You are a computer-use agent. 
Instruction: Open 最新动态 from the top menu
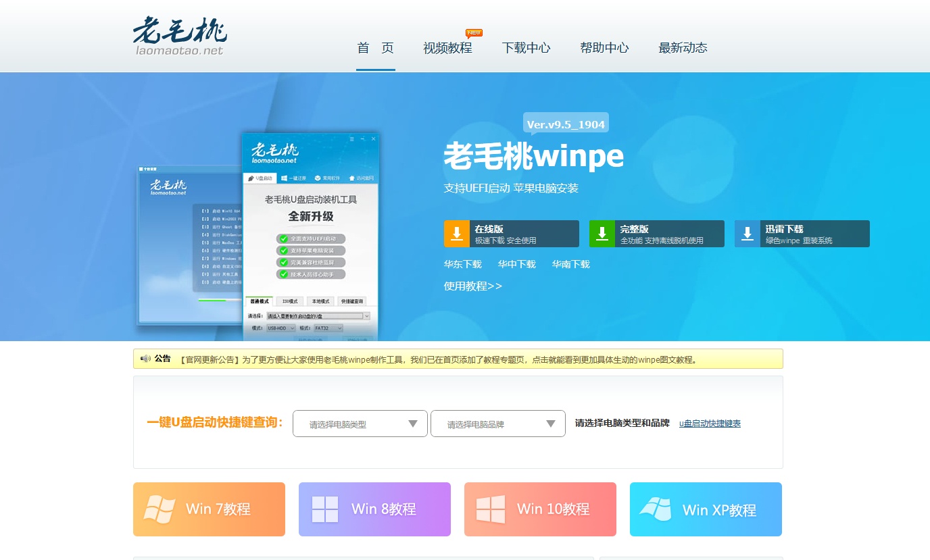(683, 48)
